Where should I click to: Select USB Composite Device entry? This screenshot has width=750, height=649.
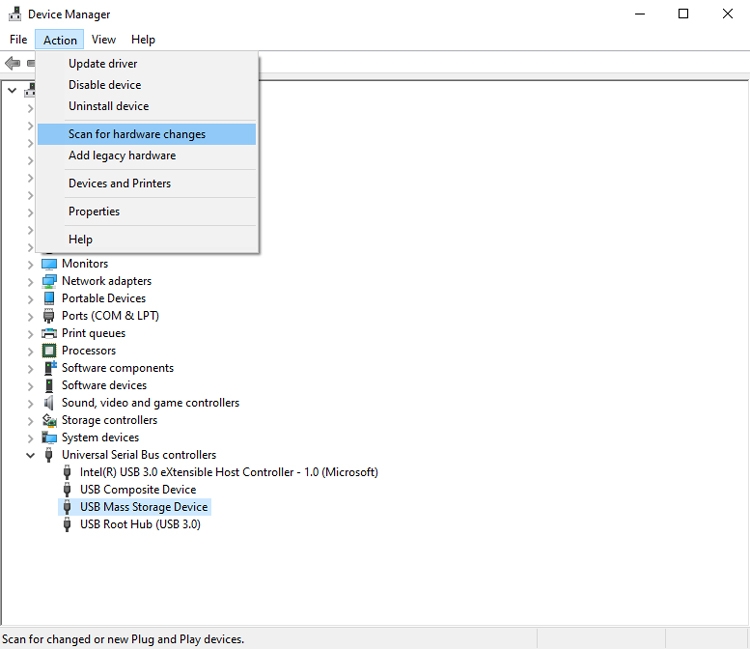coord(138,490)
